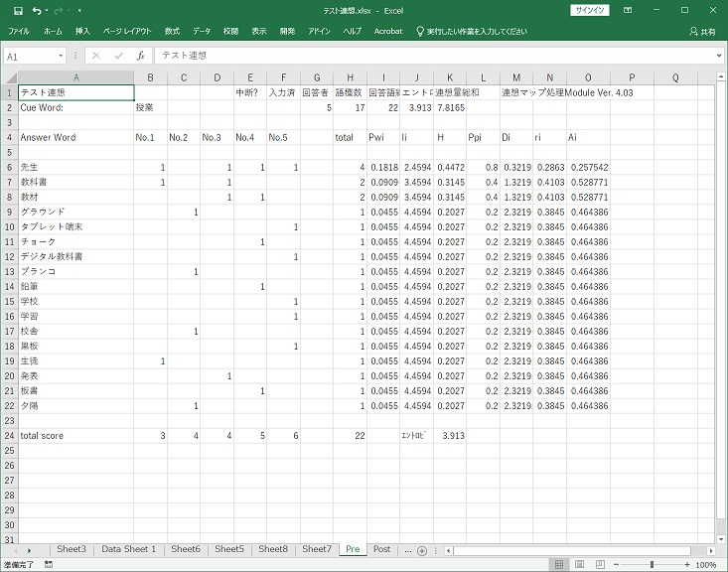Add a new sheet with the plus icon

(x=421, y=549)
